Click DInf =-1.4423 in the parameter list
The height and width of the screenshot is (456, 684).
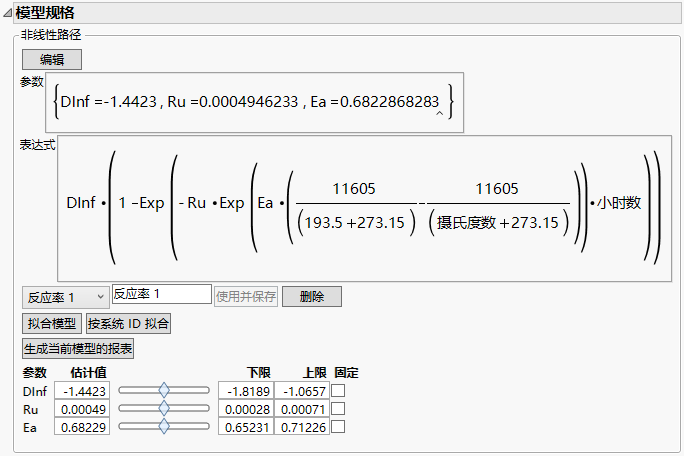point(108,102)
